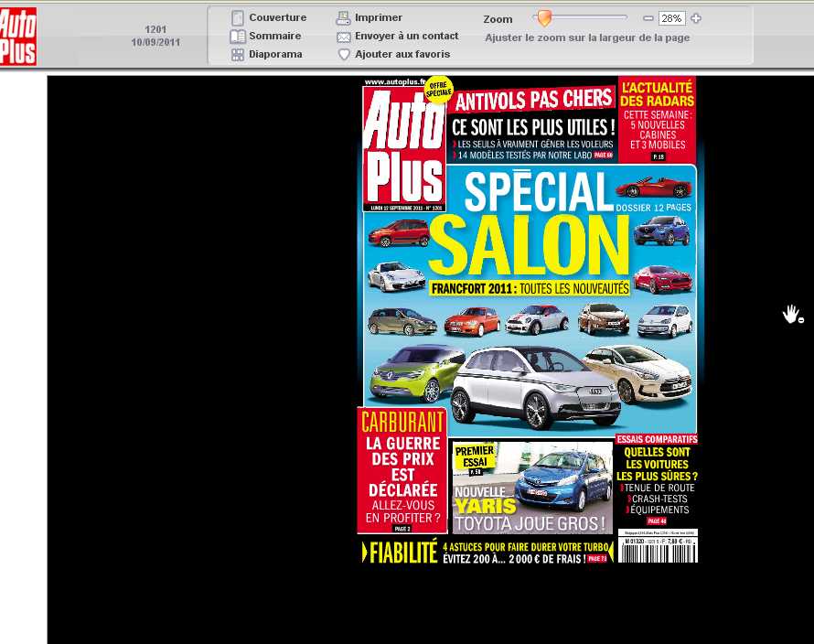Click the envelope icon for sending
The image size is (814, 644).
(344, 37)
